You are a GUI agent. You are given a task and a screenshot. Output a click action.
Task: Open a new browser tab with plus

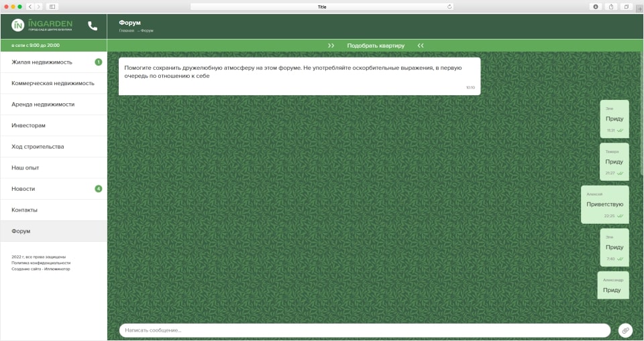coord(639,9)
